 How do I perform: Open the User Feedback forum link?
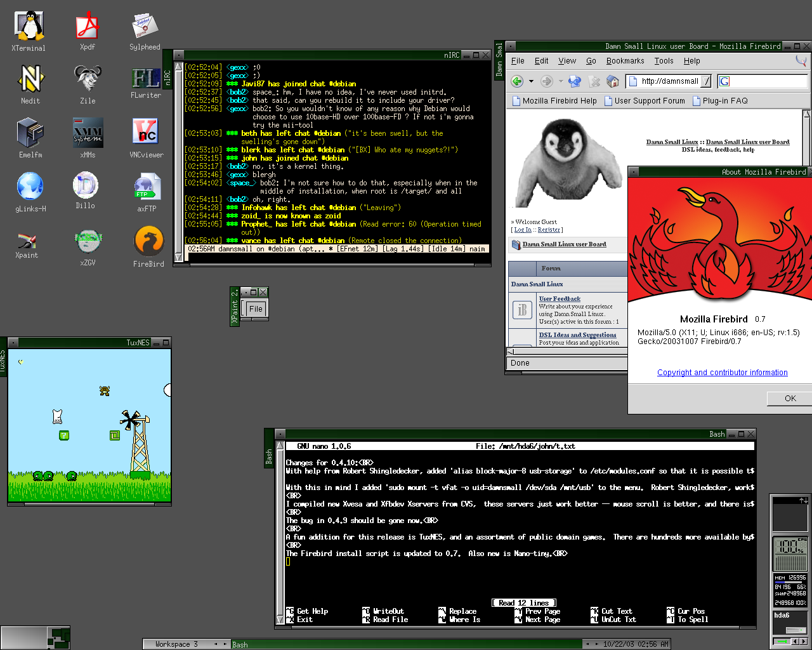pyautogui.click(x=560, y=298)
